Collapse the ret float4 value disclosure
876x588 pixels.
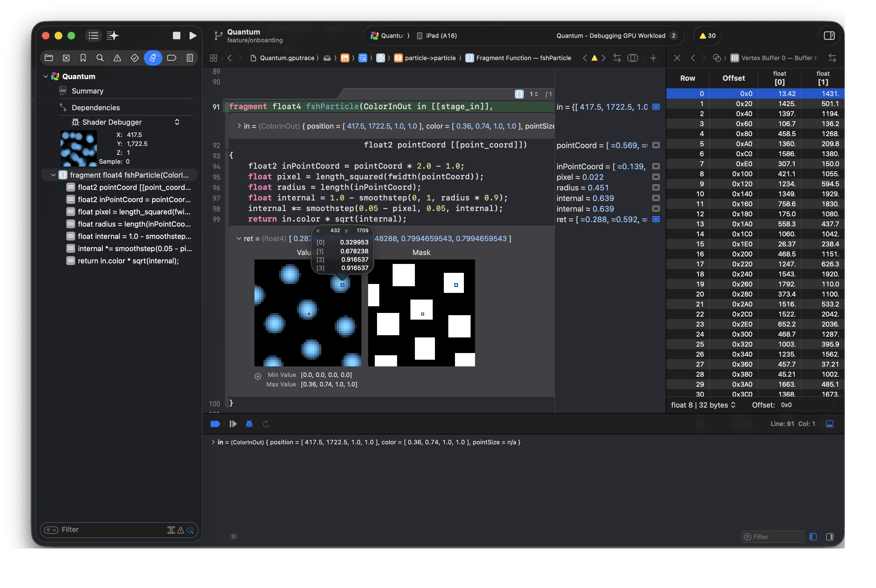click(239, 239)
